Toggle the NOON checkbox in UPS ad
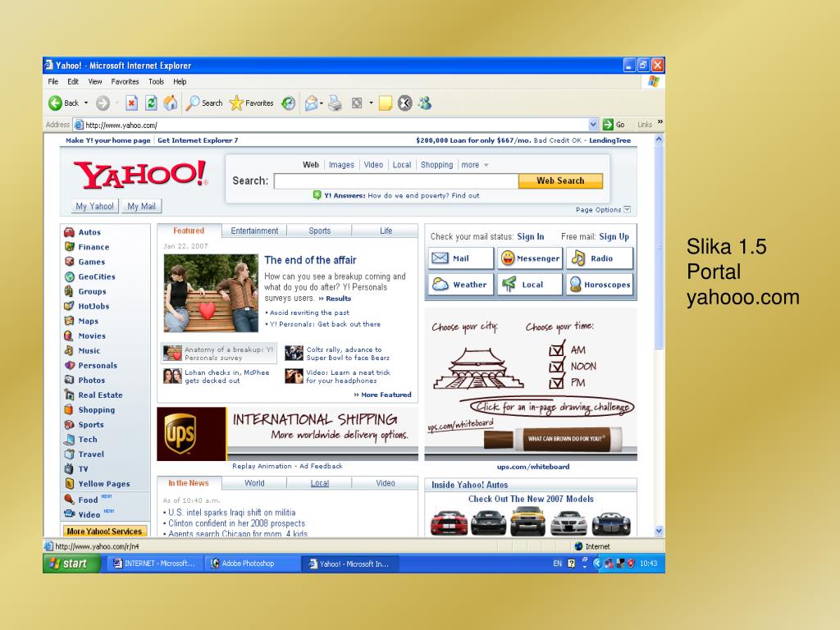 click(557, 367)
